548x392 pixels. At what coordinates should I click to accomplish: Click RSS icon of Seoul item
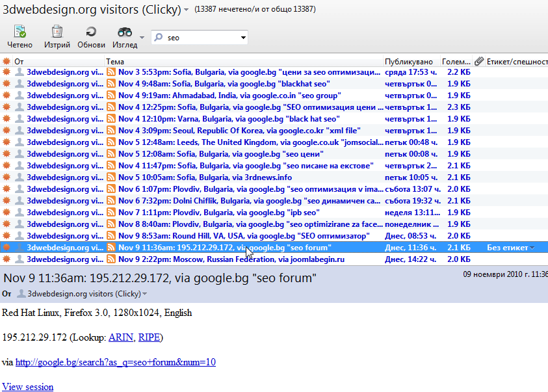click(x=111, y=130)
